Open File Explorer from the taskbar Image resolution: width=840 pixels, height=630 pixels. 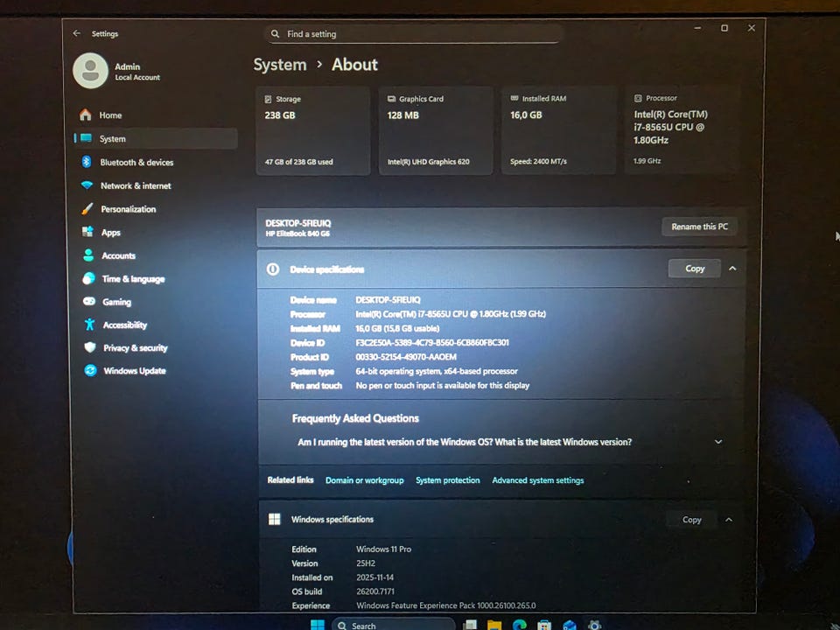tap(493, 625)
